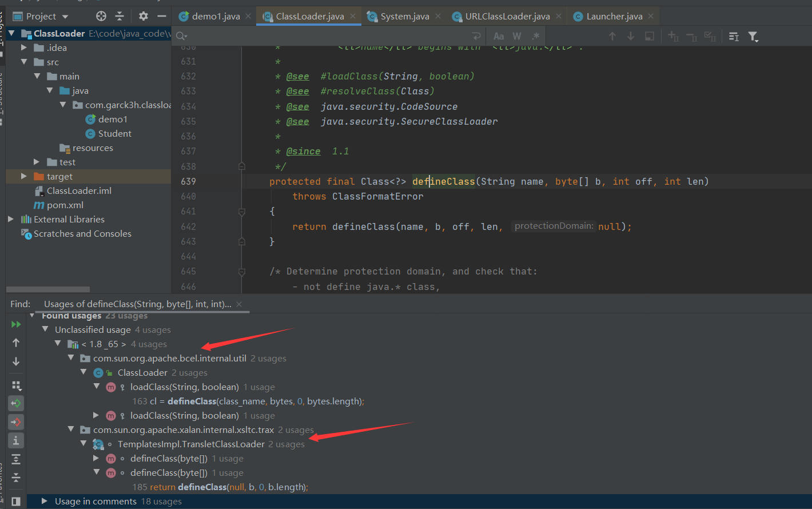Click the Project tree horizontal scrollbar
This screenshot has height=509, width=812.
(48, 289)
